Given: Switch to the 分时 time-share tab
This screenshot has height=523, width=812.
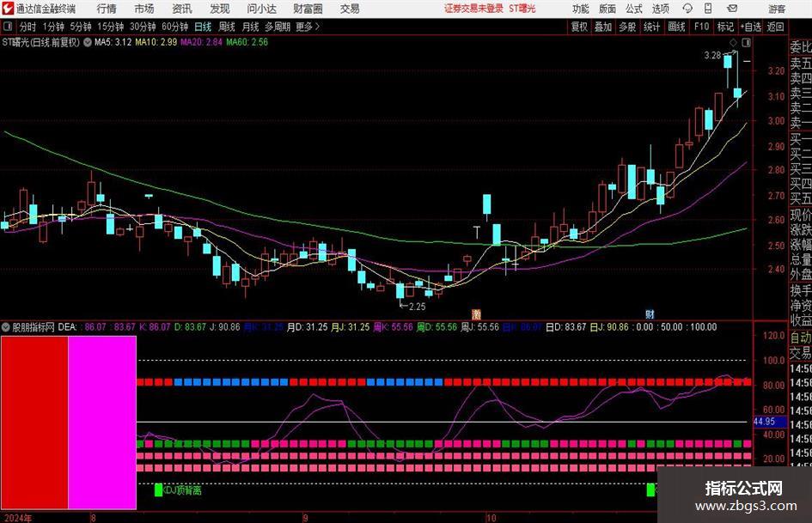Looking at the screenshot, I should point(27,27).
